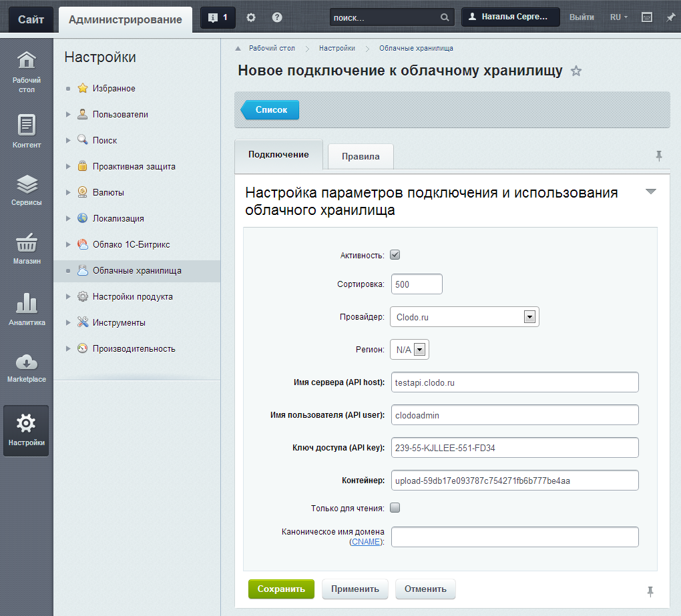The width and height of the screenshot is (681, 616).
Task: Go to Рабочий стол home icon
Action: coord(27,61)
